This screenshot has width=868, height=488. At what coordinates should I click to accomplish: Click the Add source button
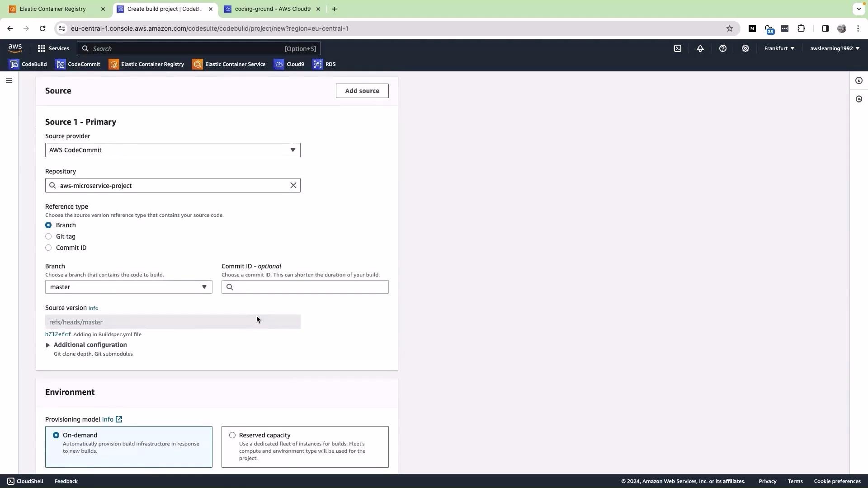click(362, 91)
